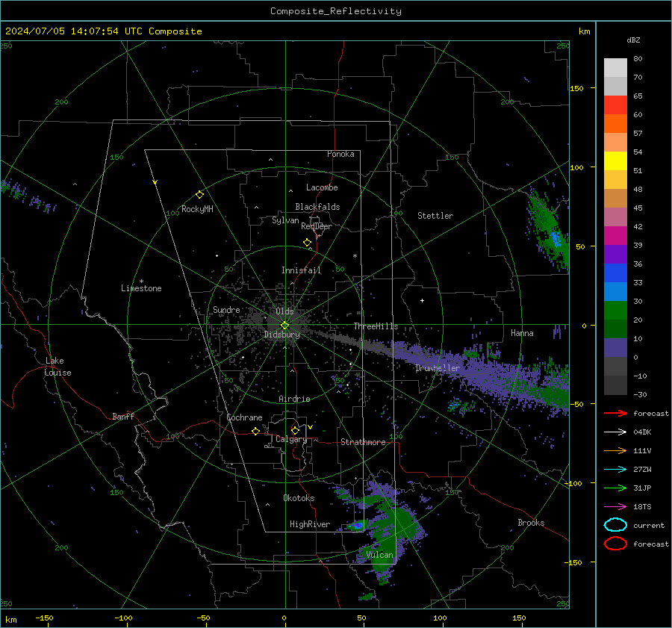This screenshot has width=672, height=628.
Task: Click the yellow diamond marker at RockyMH
Action: pos(199,195)
